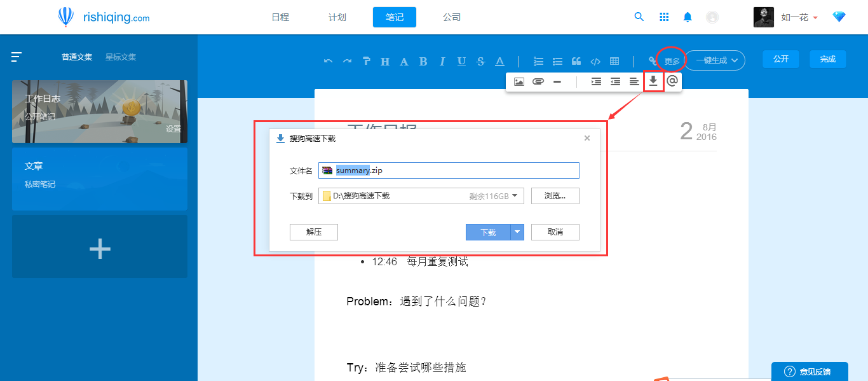This screenshot has width=868, height=381.
Task: Expand the 一键生成 dropdown
Action: tap(714, 60)
